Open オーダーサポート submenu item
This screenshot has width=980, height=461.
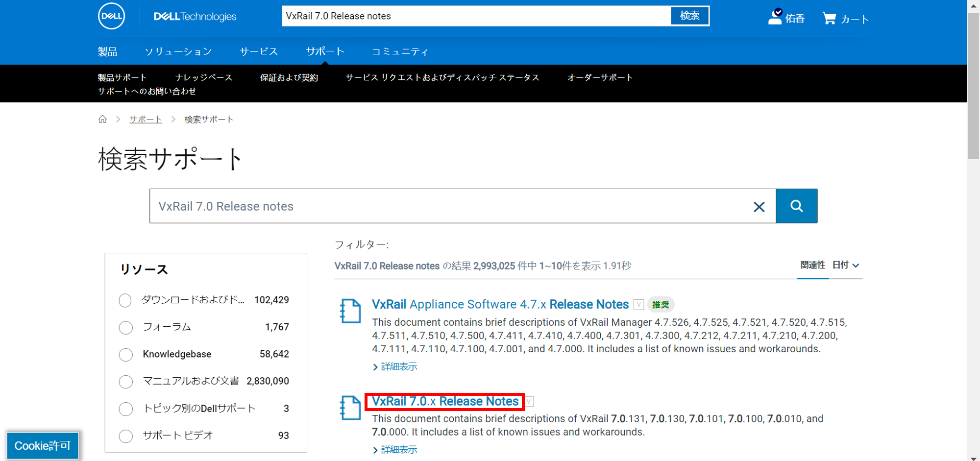[x=600, y=77]
